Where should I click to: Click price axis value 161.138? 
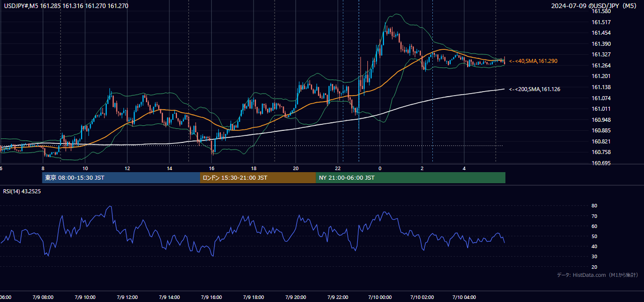(601, 87)
